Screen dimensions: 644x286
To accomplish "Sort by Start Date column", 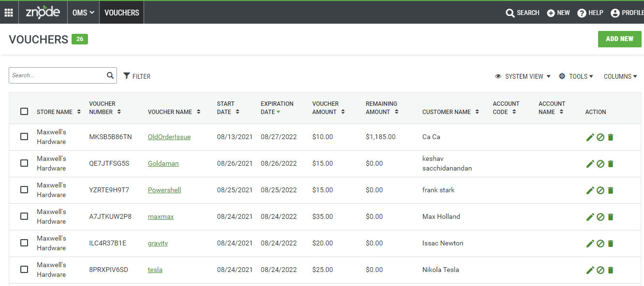I will (x=228, y=108).
